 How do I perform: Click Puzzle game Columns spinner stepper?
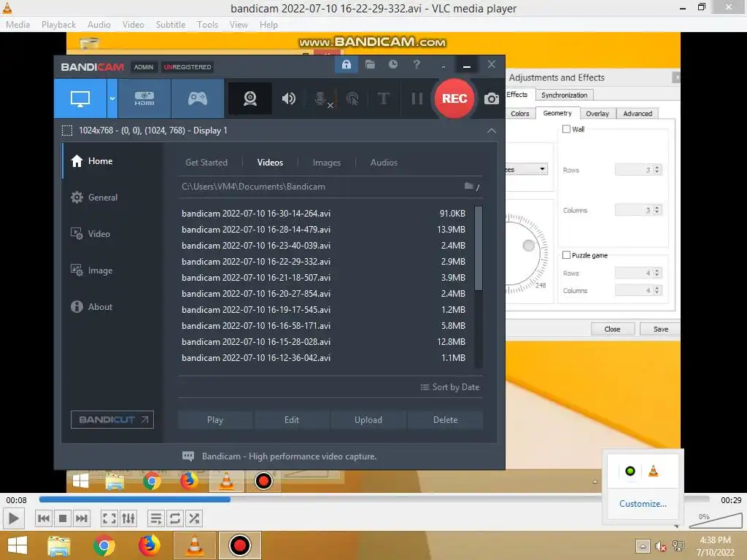click(x=657, y=290)
